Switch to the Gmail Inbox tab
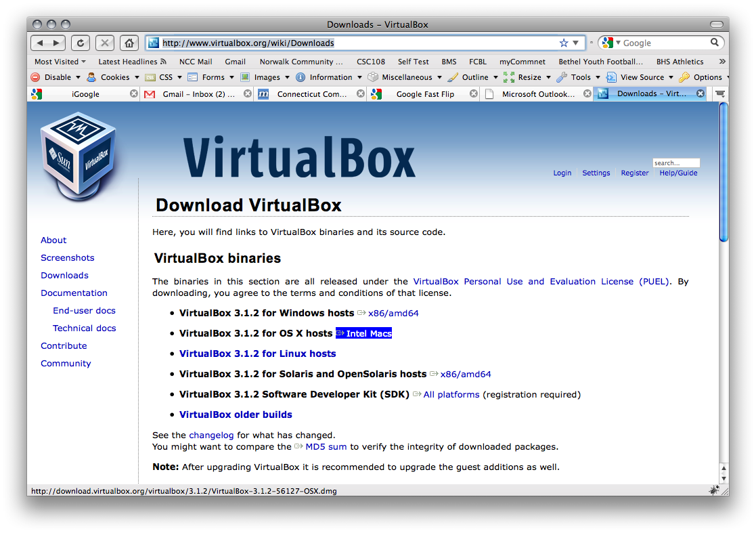Image resolution: width=756 pixels, height=533 pixels. (198, 94)
